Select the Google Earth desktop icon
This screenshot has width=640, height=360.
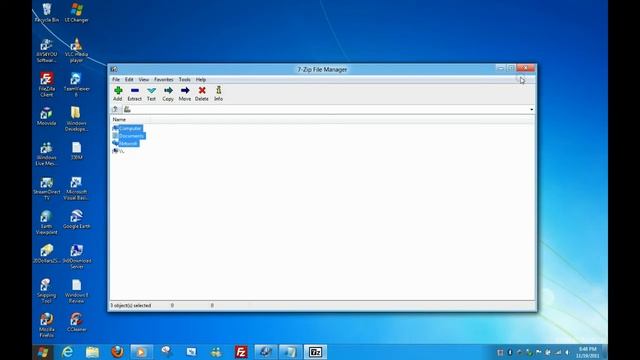(x=76, y=220)
